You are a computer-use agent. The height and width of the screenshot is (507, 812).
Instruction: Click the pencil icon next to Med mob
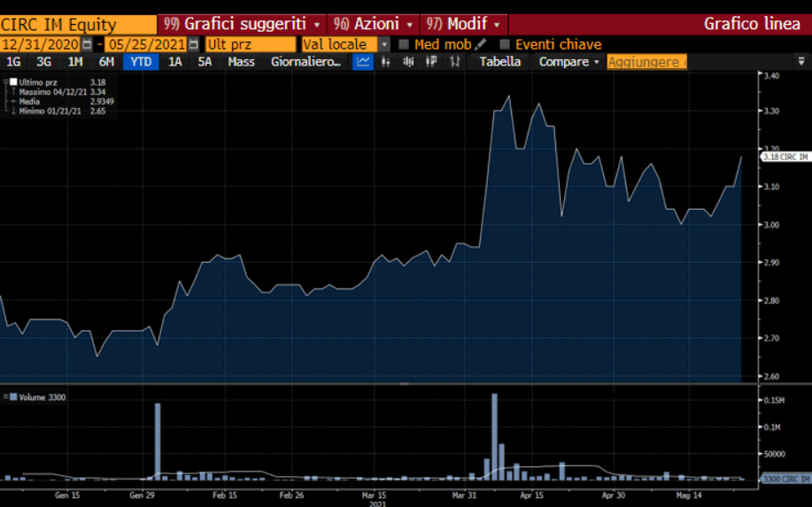point(481,44)
